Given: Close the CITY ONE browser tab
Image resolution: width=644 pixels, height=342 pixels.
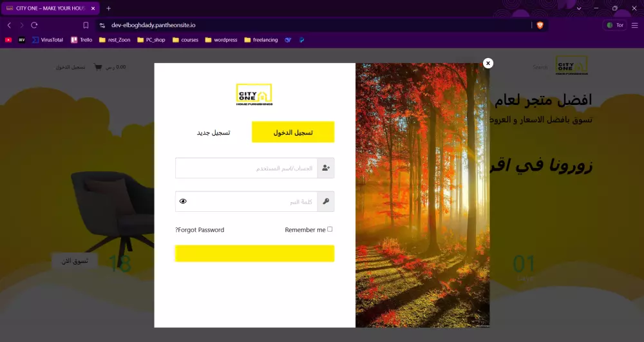Looking at the screenshot, I should pos(93,8).
